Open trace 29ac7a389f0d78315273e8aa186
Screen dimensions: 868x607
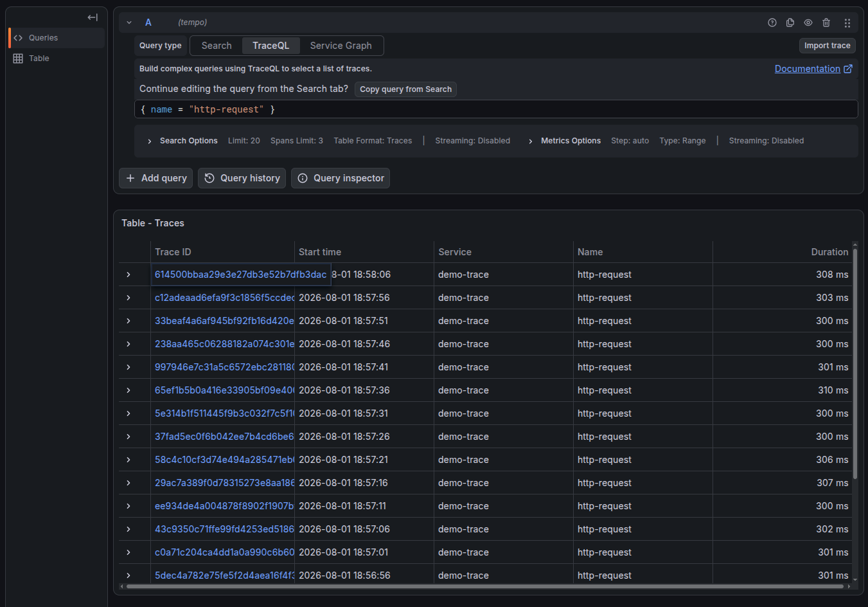[x=224, y=483]
